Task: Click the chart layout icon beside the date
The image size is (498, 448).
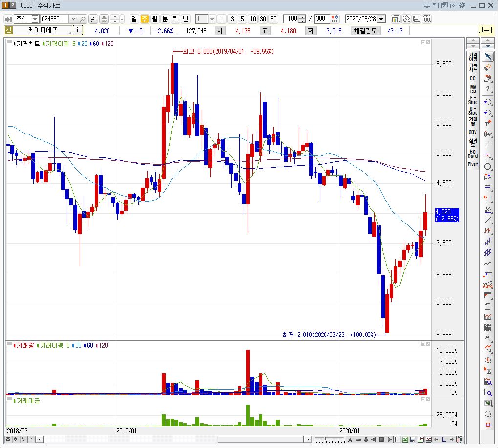Action: 395,19
